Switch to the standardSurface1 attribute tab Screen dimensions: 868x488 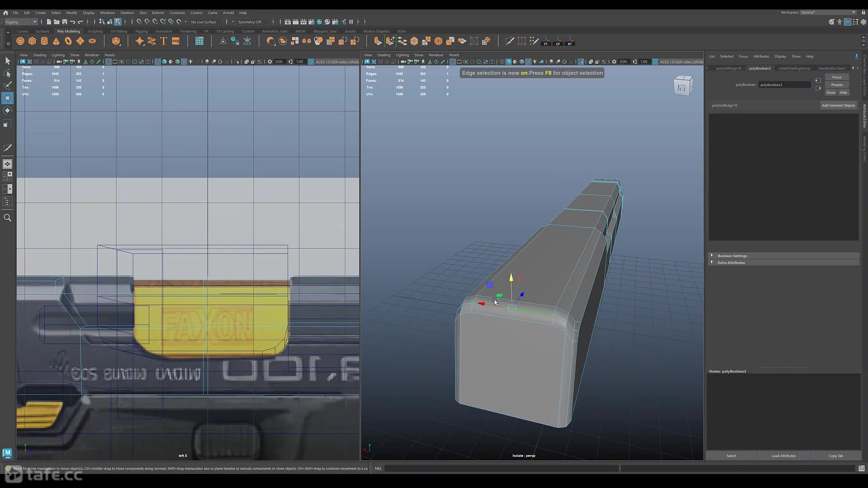(832, 68)
